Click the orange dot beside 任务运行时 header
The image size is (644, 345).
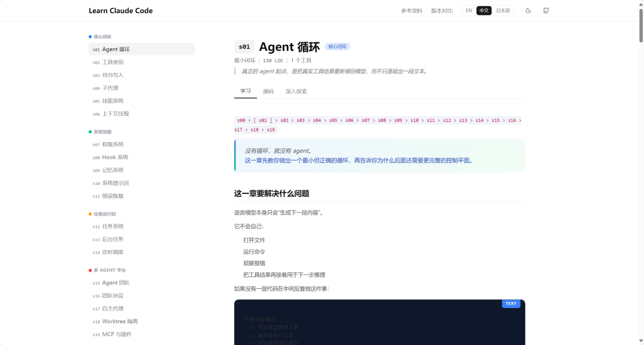(x=91, y=214)
